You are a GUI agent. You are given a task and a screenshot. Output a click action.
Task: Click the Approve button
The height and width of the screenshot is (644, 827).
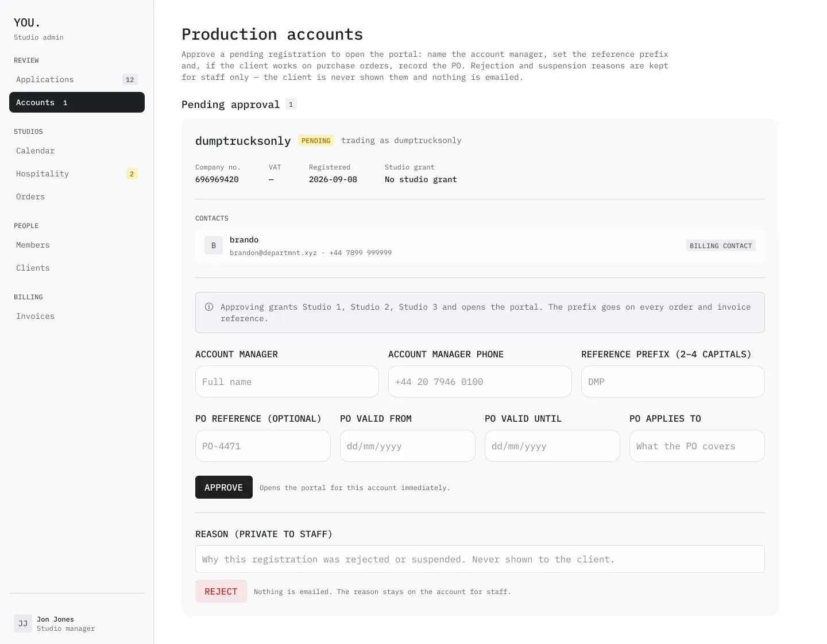224,487
